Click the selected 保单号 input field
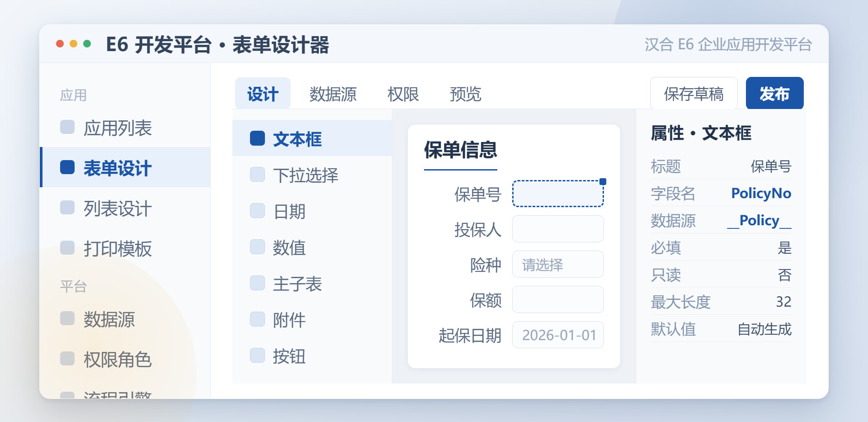Screen dimensions: 868x422 (558, 194)
